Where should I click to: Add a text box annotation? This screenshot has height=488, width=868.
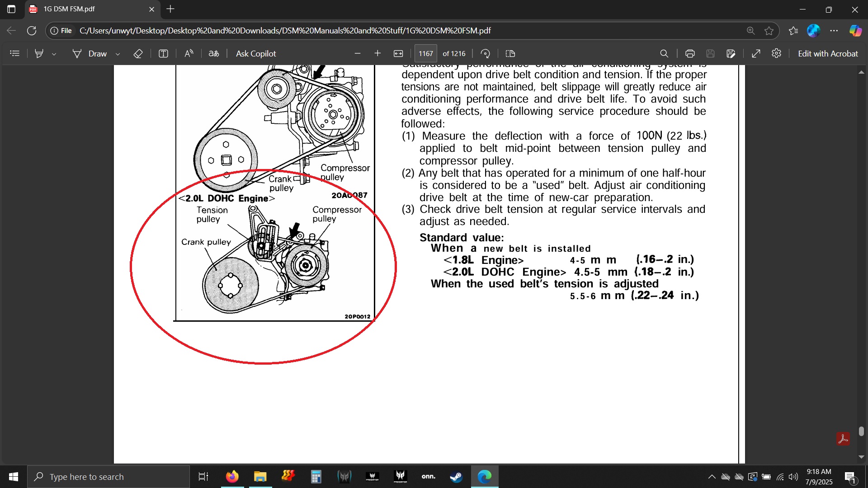point(163,53)
